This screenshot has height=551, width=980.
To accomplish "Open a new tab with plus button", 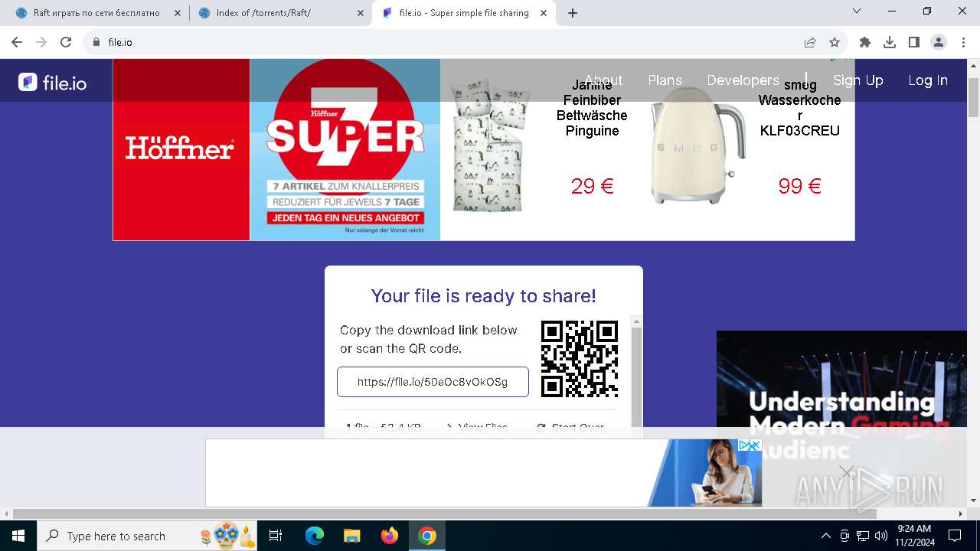I will click(573, 13).
